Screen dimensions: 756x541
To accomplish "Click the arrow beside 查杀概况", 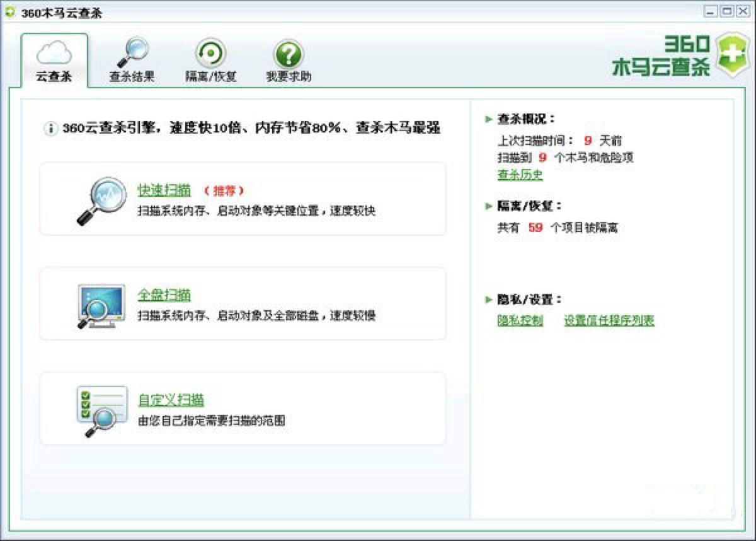I will coord(489,119).
